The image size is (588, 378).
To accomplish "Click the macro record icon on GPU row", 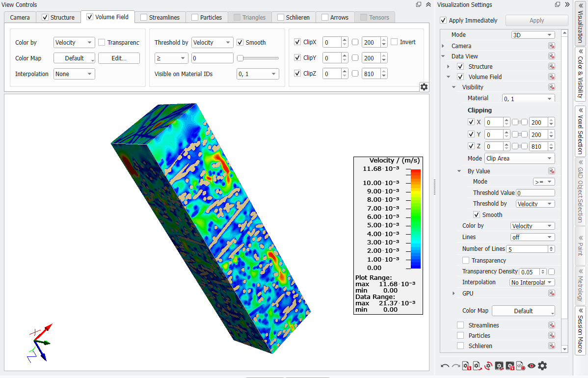I will click(x=552, y=293).
